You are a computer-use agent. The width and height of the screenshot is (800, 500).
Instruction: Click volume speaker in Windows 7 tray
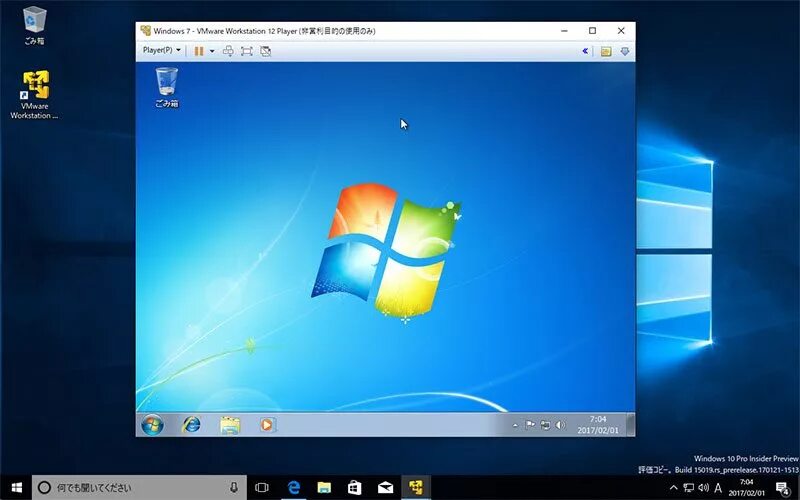pos(560,425)
